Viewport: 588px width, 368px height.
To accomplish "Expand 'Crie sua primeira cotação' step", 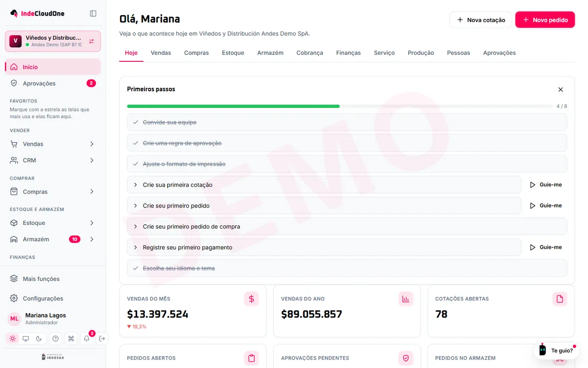I will tap(324, 185).
